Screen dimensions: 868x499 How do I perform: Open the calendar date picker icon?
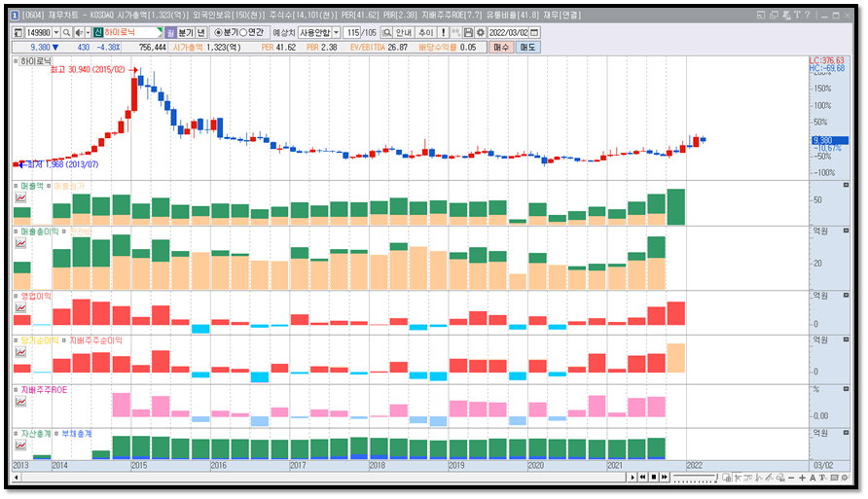(x=534, y=33)
